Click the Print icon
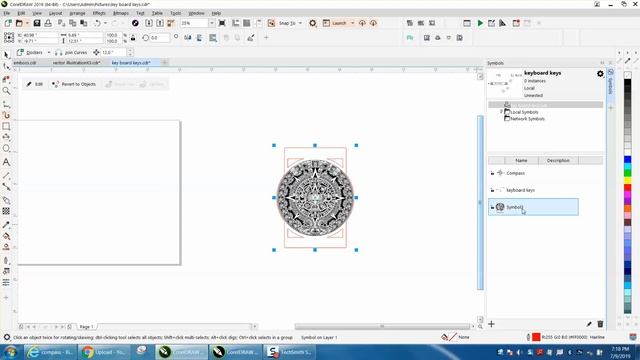This screenshot has width=640, height=360. [48, 23]
